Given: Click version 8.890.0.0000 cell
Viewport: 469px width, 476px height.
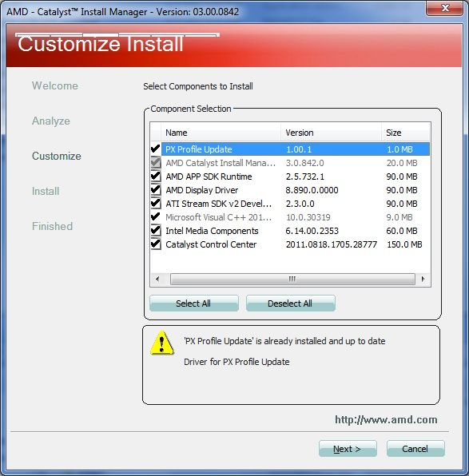Looking at the screenshot, I should (312, 190).
